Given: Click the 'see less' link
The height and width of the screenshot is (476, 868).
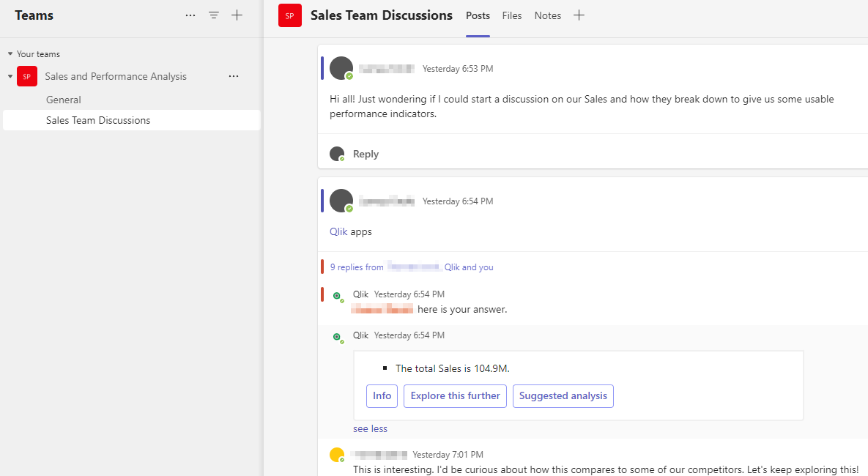Looking at the screenshot, I should (x=371, y=428).
